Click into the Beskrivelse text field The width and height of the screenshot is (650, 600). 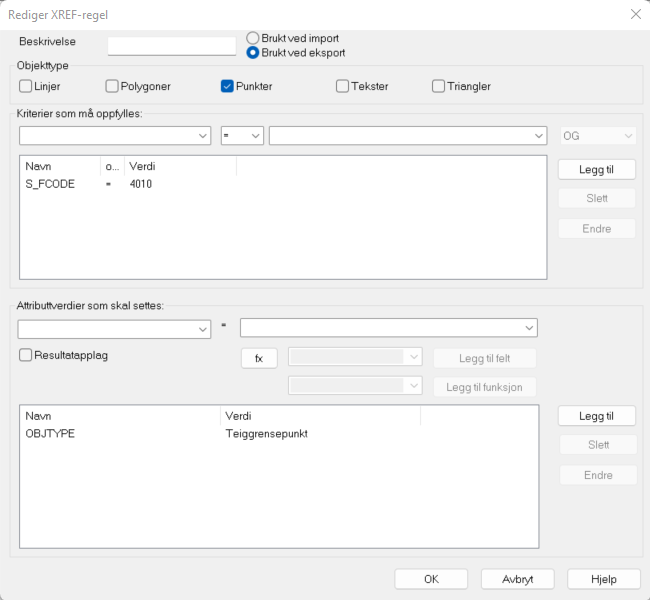[x=171, y=45]
